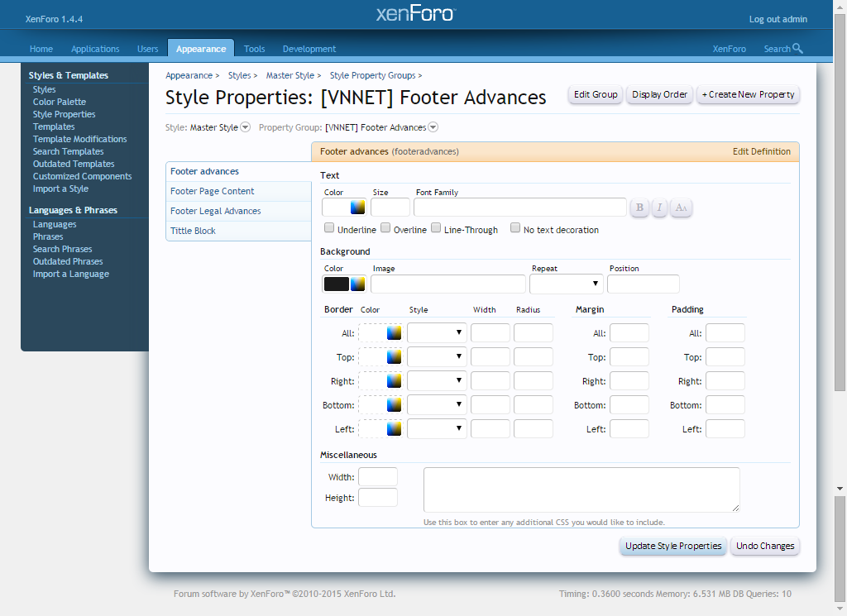The image size is (847, 616).
Task: Toggle the small caps text icon
Action: (681, 208)
